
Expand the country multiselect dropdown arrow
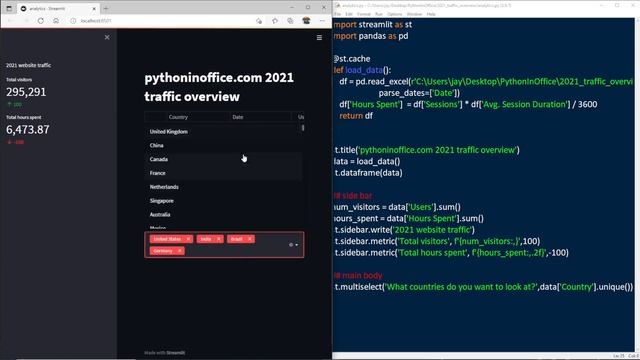click(297, 245)
